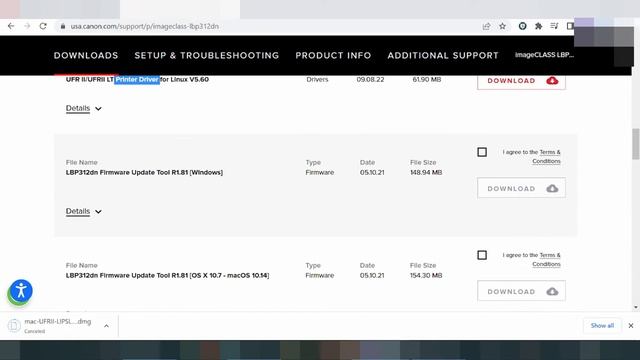Click the padlock site info icon
Screen dimensions: 640x360
pyautogui.click(x=62, y=26)
